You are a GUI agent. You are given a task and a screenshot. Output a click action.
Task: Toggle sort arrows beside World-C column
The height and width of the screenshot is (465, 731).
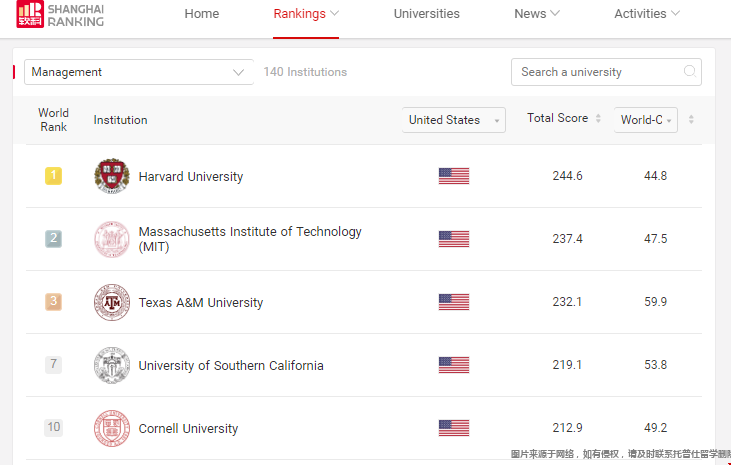pyautogui.click(x=691, y=119)
